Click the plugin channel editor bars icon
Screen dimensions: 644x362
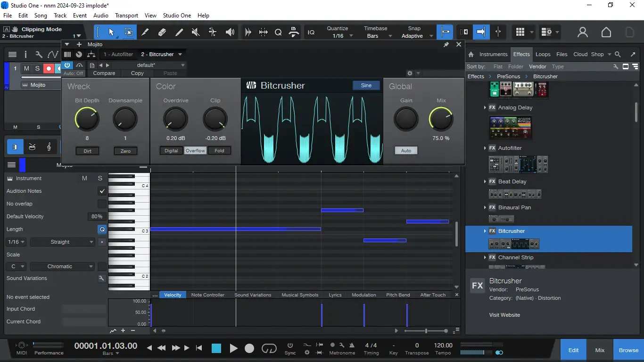[67, 54]
